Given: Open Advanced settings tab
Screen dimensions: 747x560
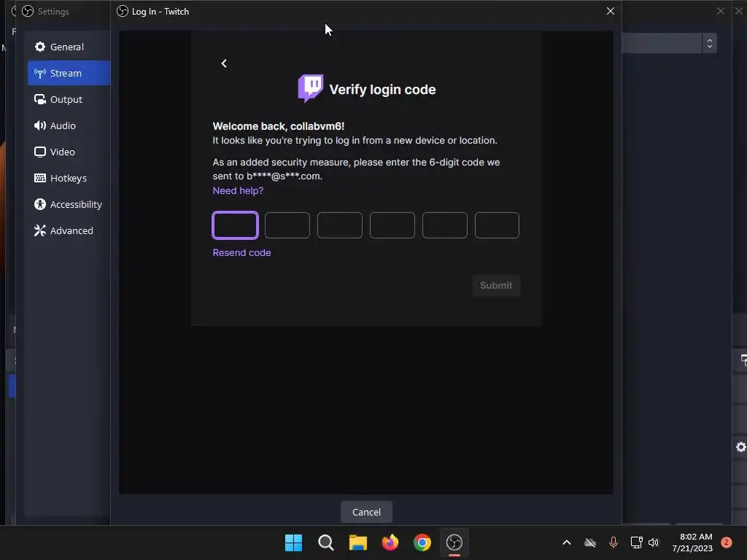Looking at the screenshot, I should [x=69, y=230].
